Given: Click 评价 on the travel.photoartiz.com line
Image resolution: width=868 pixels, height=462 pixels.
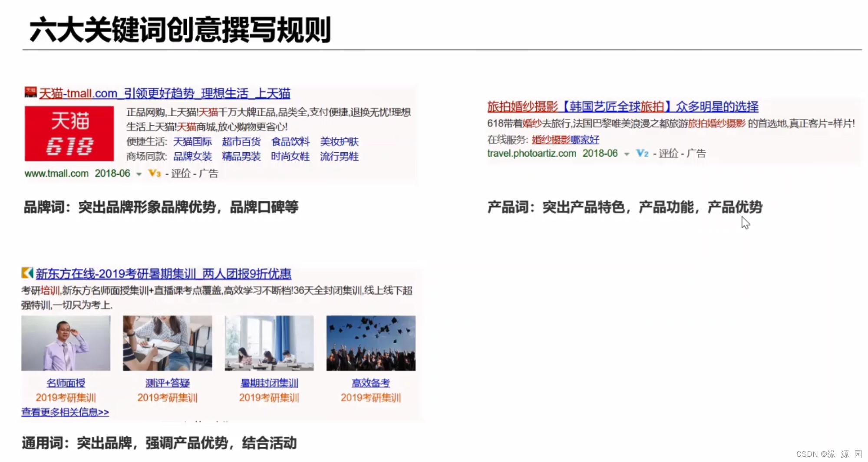Looking at the screenshot, I should point(669,153).
